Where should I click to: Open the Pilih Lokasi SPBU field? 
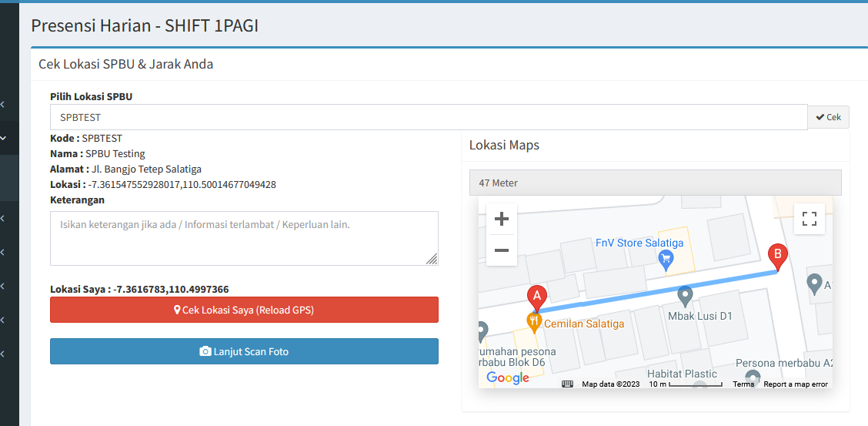click(x=429, y=117)
